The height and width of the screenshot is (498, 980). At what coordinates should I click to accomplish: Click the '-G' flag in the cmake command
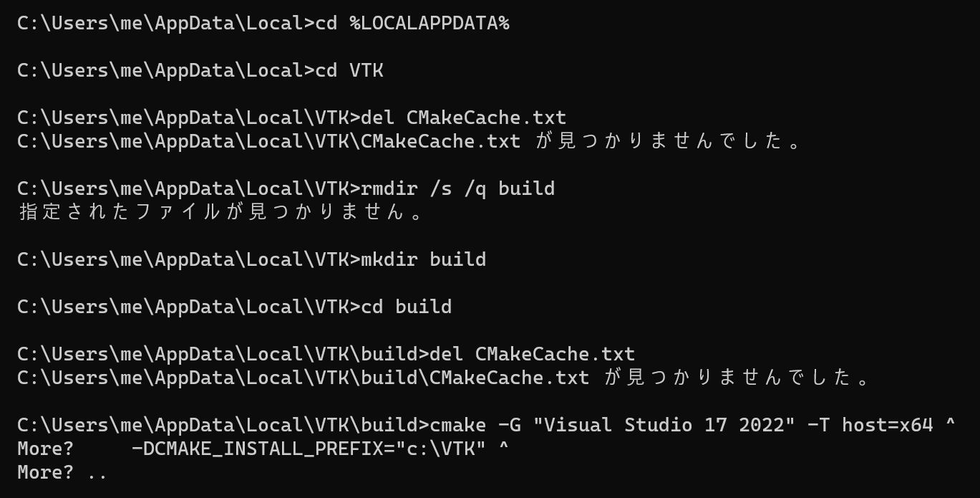pos(510,425)
